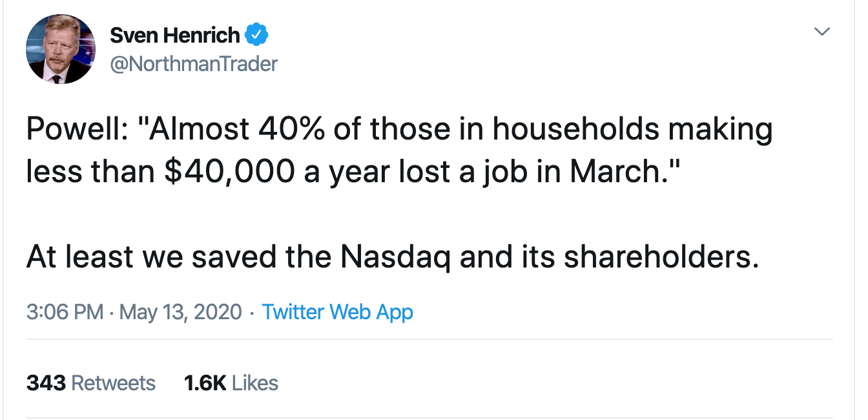
Task: Click the 3:06 PM time in timestamp
Action: [x=65, y=313]
